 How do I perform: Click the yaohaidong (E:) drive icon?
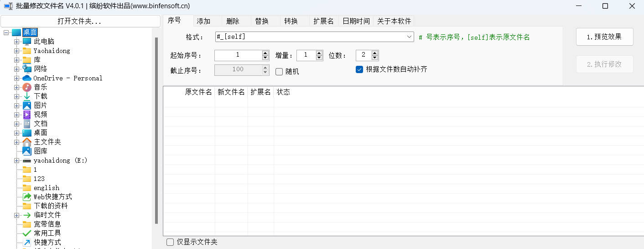coord(27,160)
